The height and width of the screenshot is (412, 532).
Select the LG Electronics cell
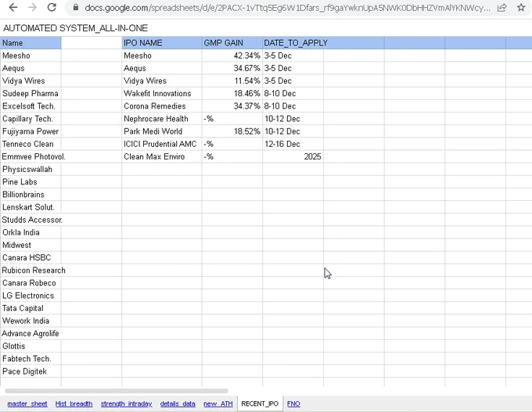click(x=31, y=296)
